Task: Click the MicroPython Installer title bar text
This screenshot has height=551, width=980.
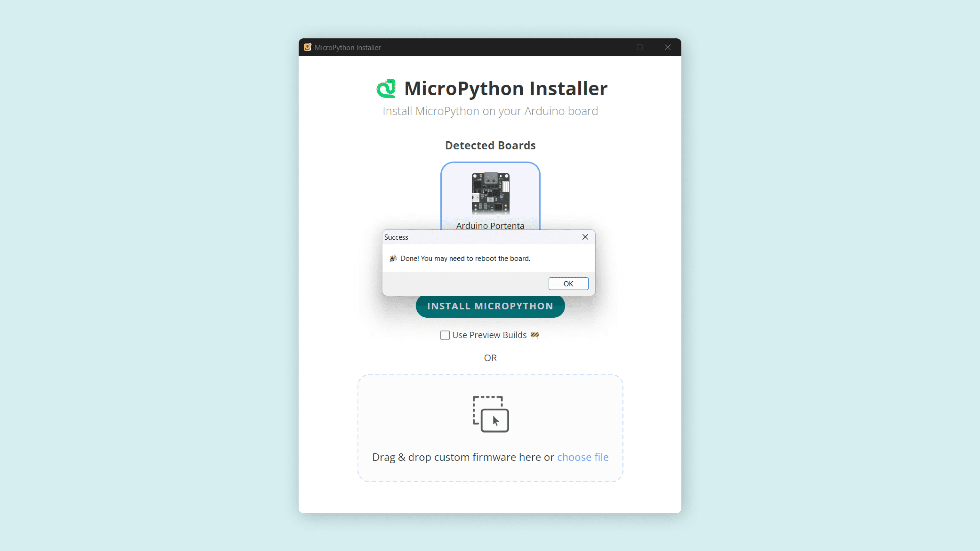Action: click(x=347, y=47)
